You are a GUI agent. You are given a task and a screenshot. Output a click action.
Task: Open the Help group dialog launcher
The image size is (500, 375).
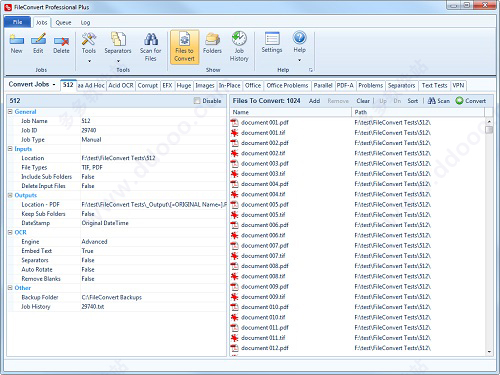pyautogui.click(x=311, y=70)
